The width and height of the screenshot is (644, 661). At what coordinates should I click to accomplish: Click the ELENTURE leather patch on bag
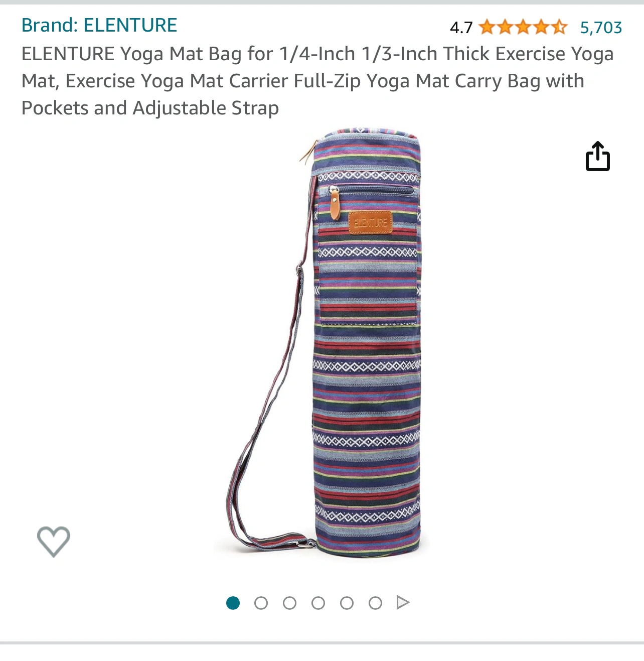coord(371,222)
